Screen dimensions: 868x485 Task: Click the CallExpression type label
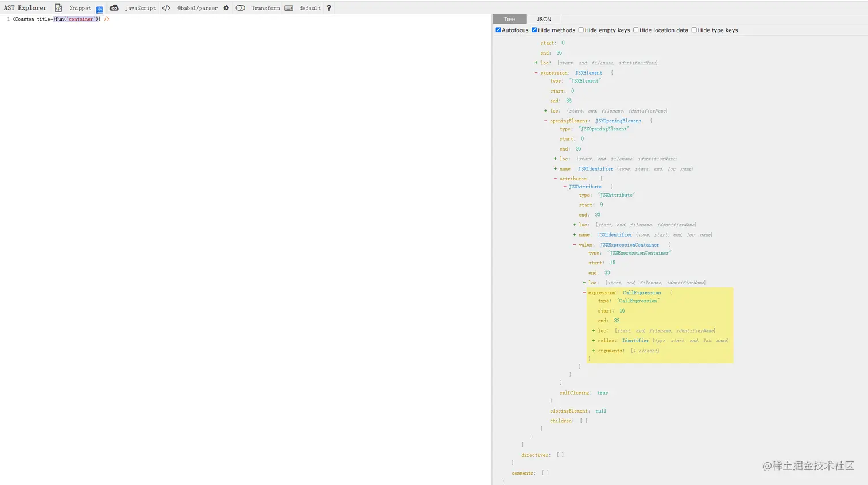tap(642, 292)
